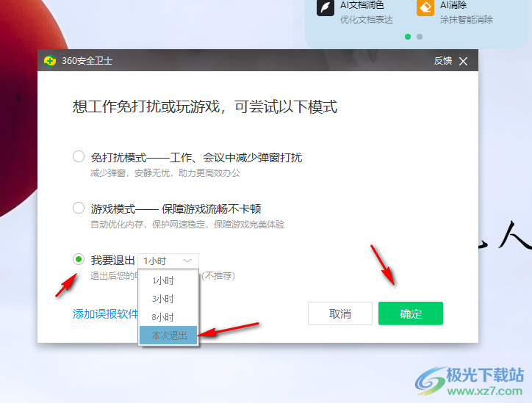The image size is (532, 403).
Task: Click the 优化文档表达 subtitle text
Action: pyautogui.click(x=367, y=20)
